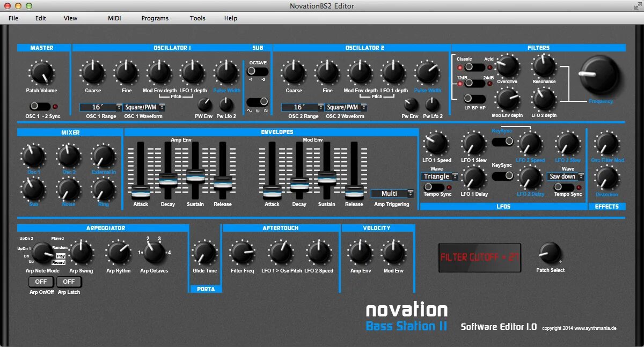Click the mixer Noise knob
This screenshot has width=644, height=347.
click(x=69, y=189)
